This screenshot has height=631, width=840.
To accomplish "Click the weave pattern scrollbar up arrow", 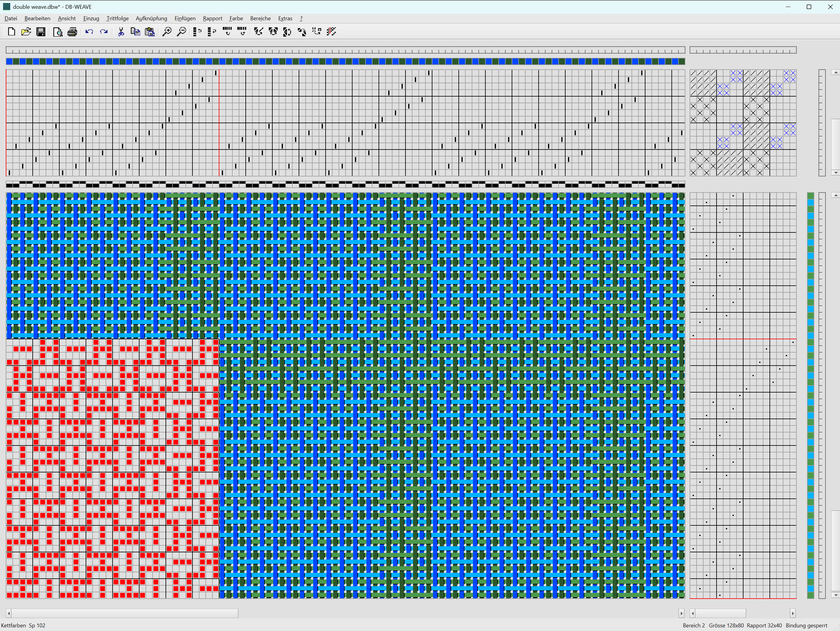I will click(836, 195).
